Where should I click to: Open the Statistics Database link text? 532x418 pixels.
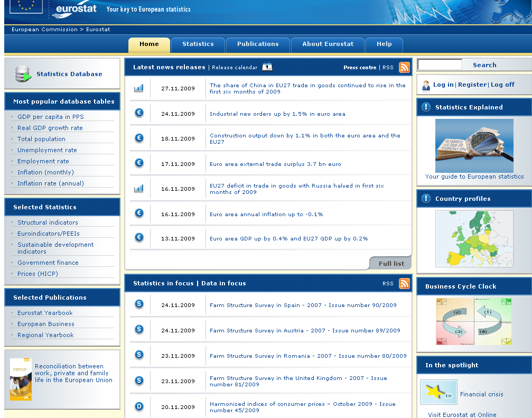(x=69, y=74)
